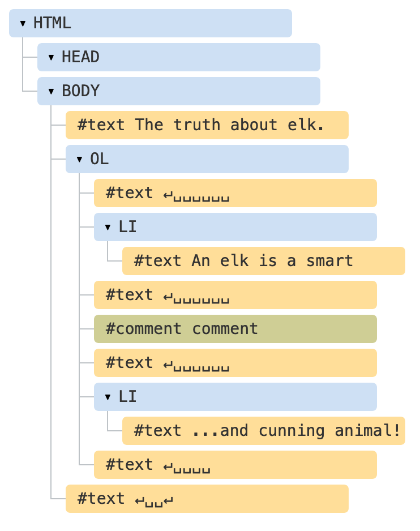
Task: Select the BODY node
Action: 179,91
